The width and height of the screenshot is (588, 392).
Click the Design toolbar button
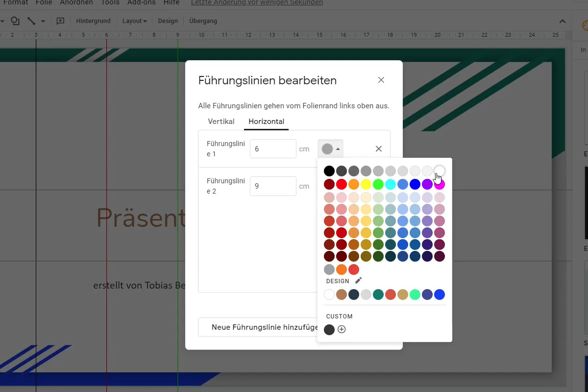click(x=168, y=21)
